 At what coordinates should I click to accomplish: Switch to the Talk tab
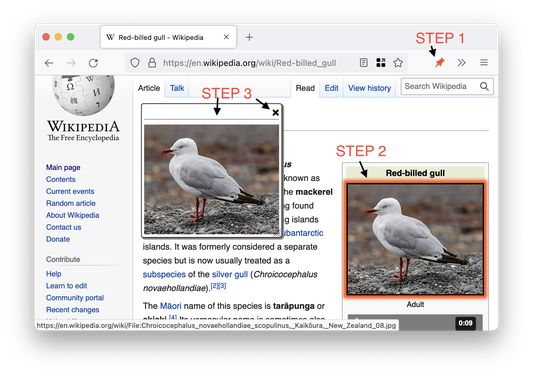coord(177,88)
